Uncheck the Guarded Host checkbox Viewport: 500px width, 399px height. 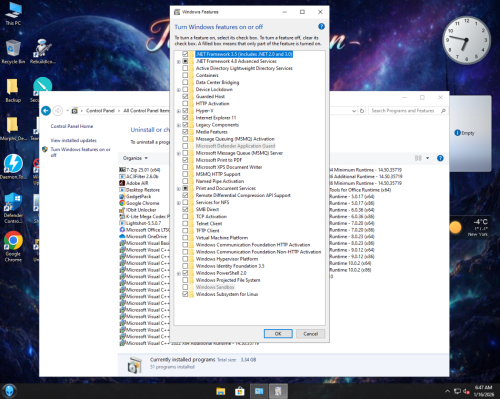pos(185,96)
